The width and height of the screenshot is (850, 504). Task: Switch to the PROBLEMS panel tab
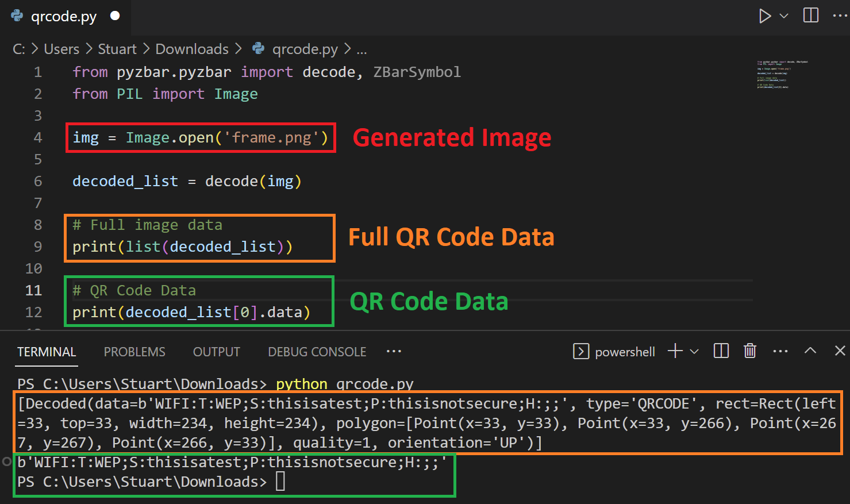click(x=134, y=352)
